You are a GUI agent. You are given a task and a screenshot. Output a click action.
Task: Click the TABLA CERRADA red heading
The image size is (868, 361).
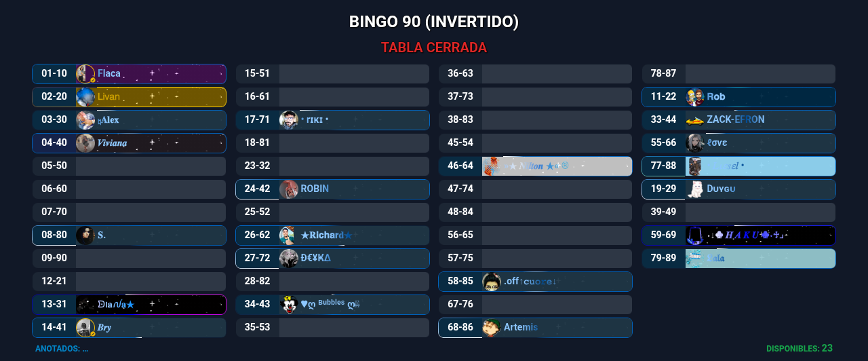tap(434, 48)
